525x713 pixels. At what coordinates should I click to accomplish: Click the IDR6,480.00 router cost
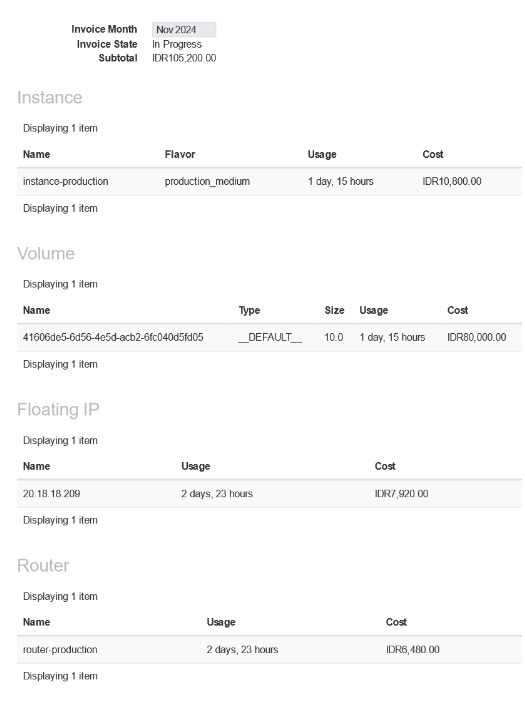tap(412, 650)
